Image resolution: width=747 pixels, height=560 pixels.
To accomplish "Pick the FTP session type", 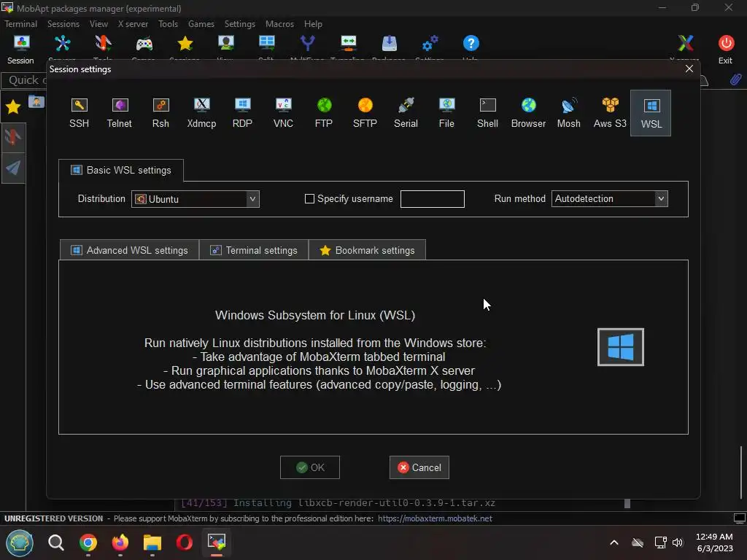I will [x=324, y=113].
